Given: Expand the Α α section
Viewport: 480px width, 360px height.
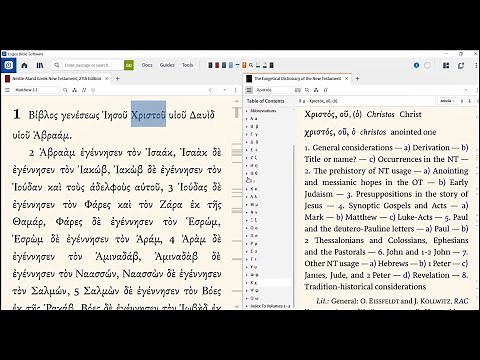Looking at the screenshot, I should coord(247,119).
